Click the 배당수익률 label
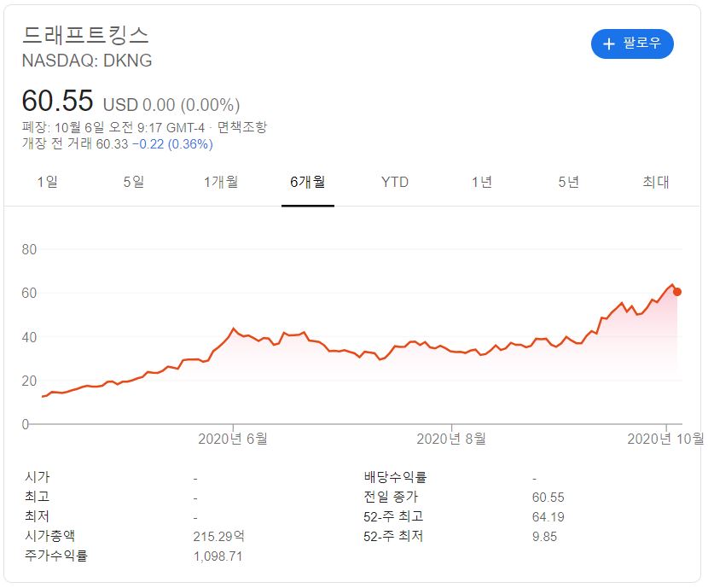The image size is (708, 588). click(395, 477)
